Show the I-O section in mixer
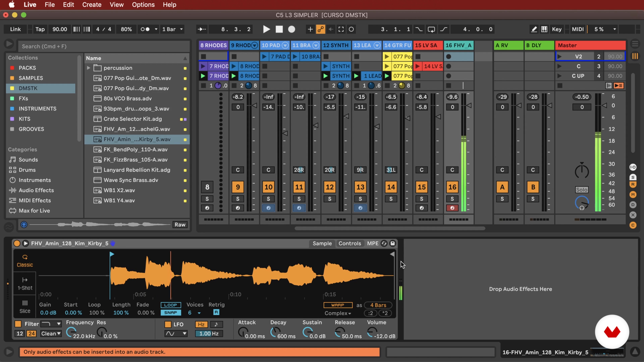This screenshot has height=362, width=644. coord(633,167)
